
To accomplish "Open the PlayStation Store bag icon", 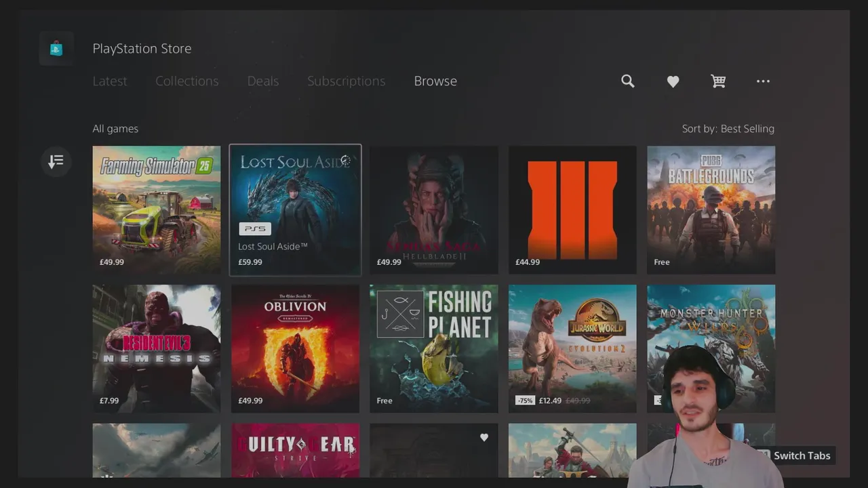I will click(x=56, y=48).
